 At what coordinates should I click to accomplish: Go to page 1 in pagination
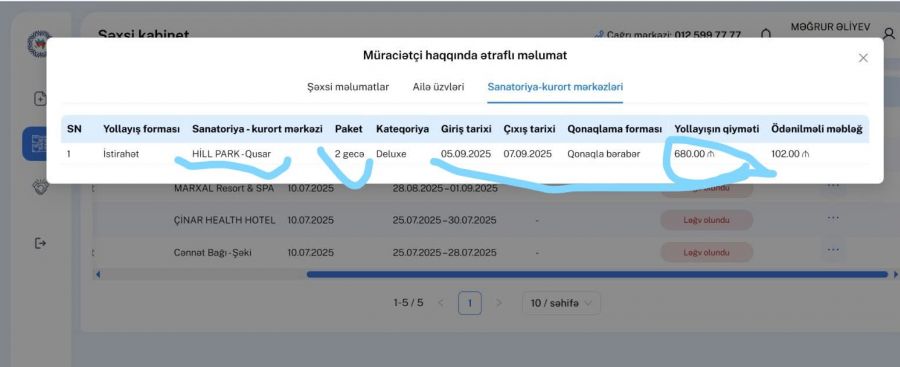pyautogui.click(x=470, y=303)
